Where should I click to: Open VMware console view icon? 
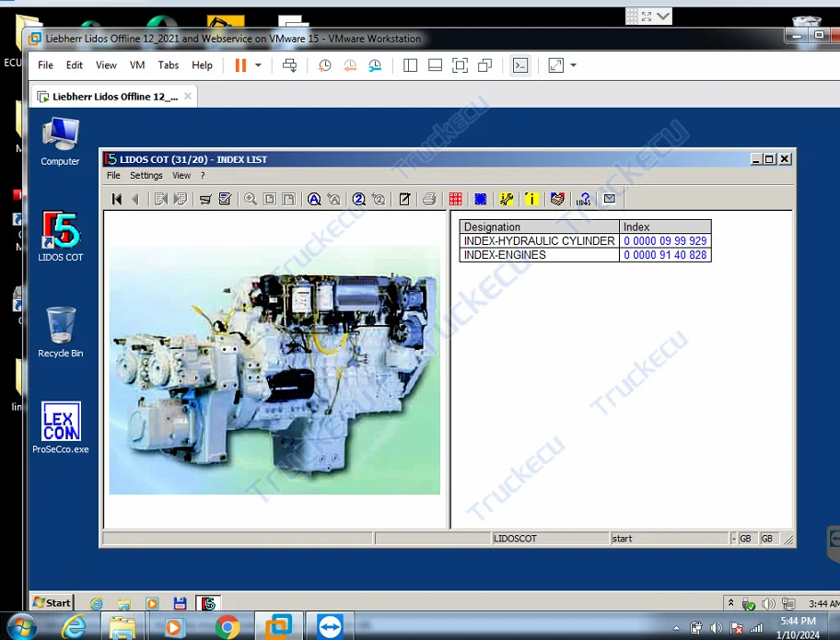pos(520,65)
